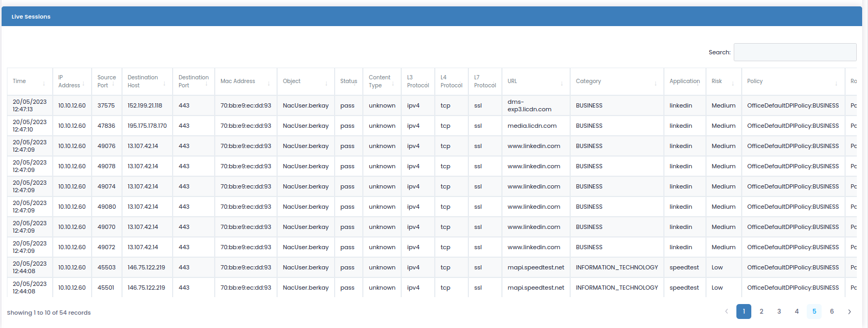Go to next page chevron
The height and width of the screenshot is (328, 868).
pos(849,311)
